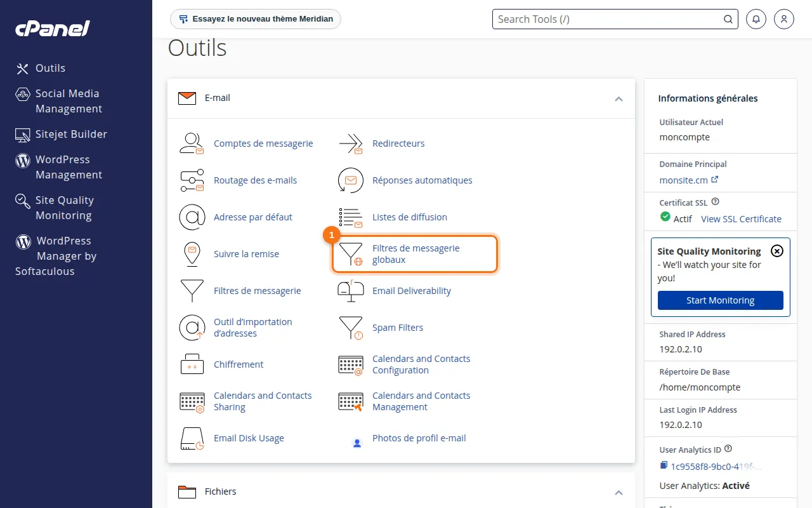
Task: Click the Fichiers folder icon
Action: click(x=187, y=491)
